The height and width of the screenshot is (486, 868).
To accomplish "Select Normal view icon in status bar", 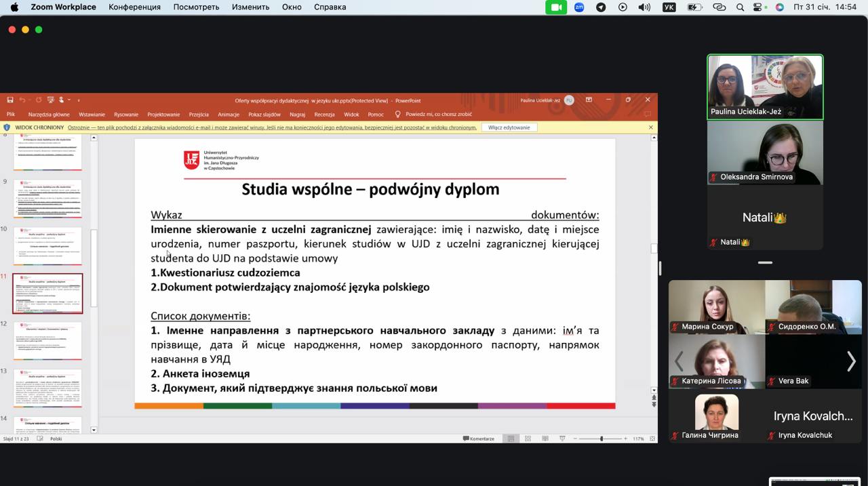I will [x=511, y=439].
